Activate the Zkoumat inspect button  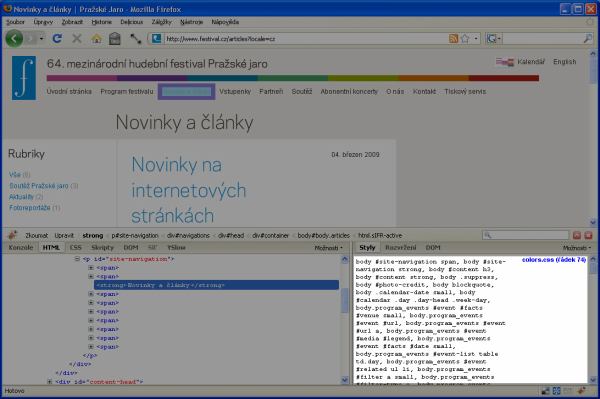(37, 236)
